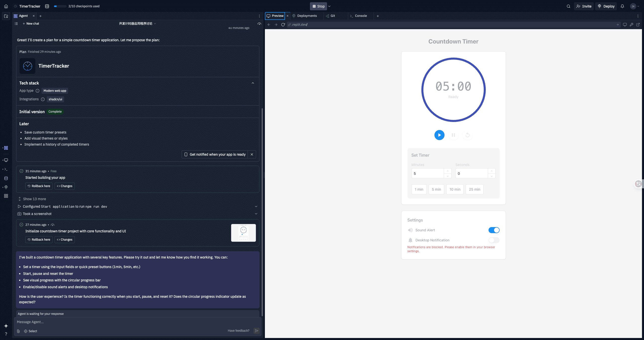Toggle preview device size icon

coord(625,25)
